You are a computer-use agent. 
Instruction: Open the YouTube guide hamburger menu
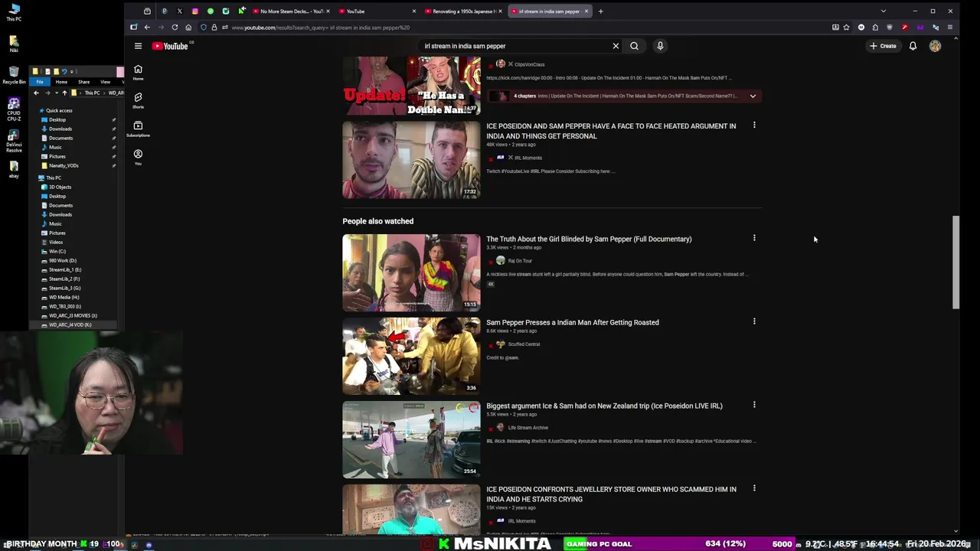pos(138,46)
